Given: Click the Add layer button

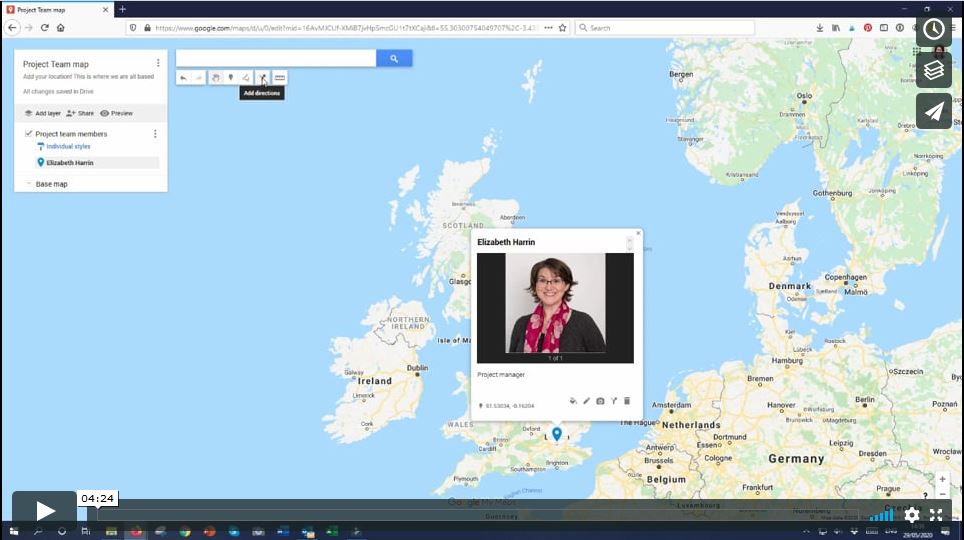Looking at the screenshot, I should point(42,113).
